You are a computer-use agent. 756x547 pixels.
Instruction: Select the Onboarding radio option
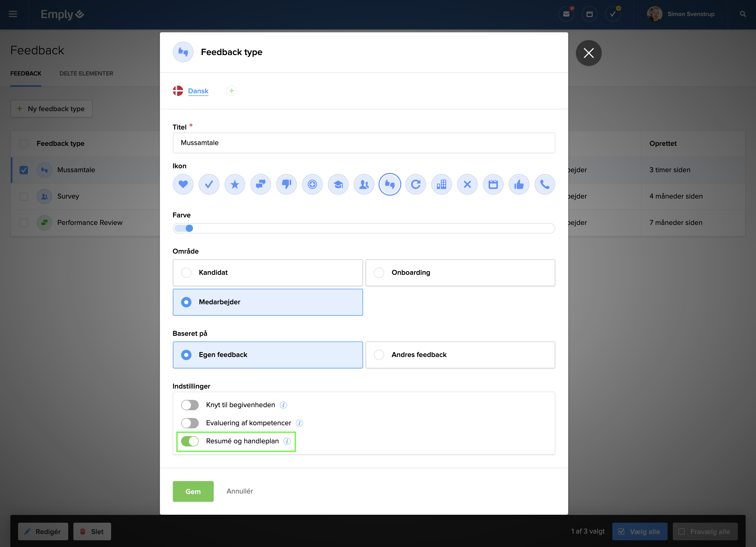coord(379,272)
